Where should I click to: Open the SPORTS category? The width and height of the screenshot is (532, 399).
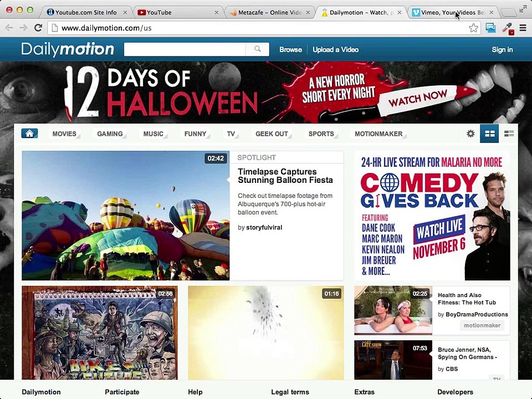coord(321,134)
